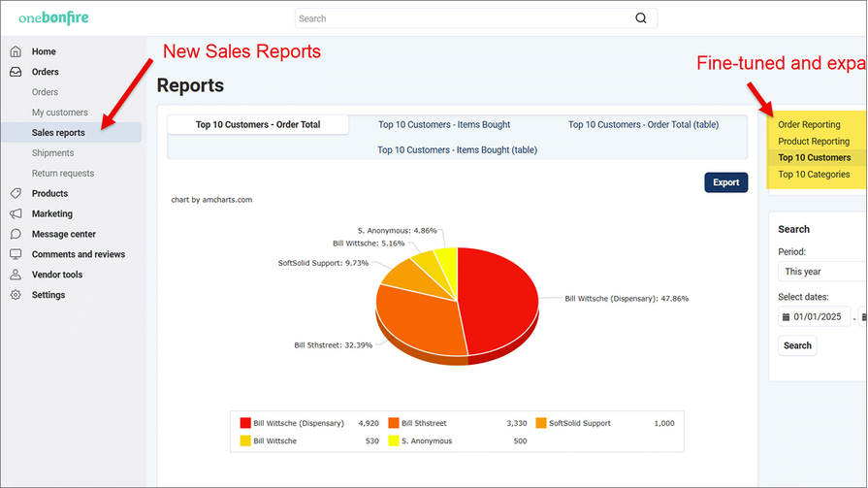Open the calendar icon for start date
Image resolution: width=868 pixels, height=488 pixels.
pyautogui.click(x=787, y=316)
